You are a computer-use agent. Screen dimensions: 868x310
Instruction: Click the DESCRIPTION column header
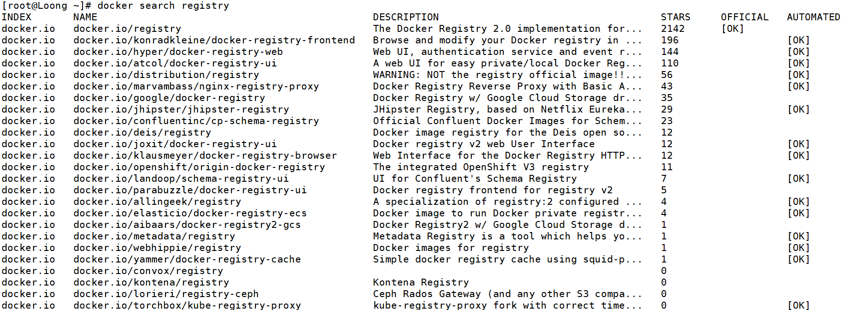pos(406,17)
